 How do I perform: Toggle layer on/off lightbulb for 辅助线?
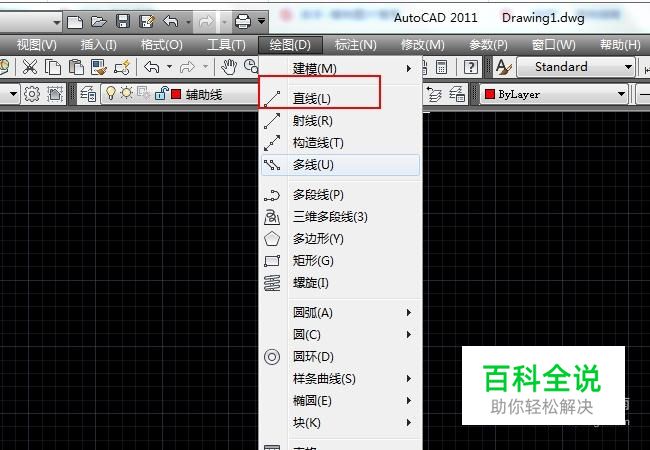point(110,93)
